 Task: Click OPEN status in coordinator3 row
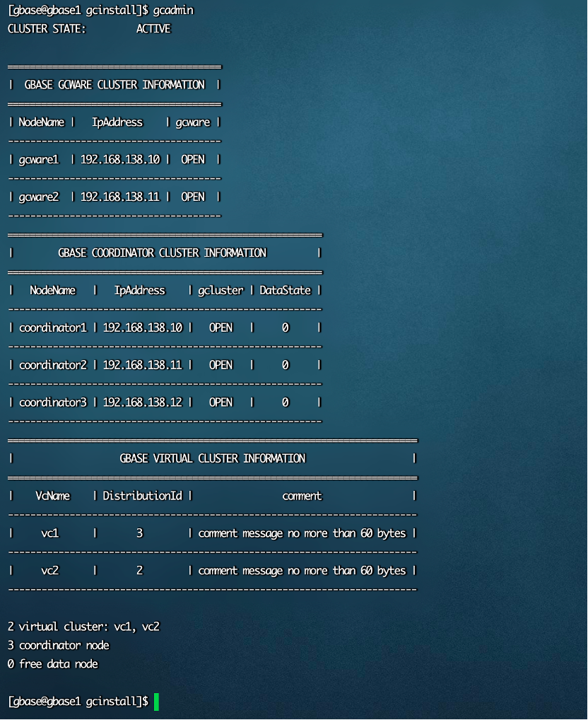tap(220, 402)
